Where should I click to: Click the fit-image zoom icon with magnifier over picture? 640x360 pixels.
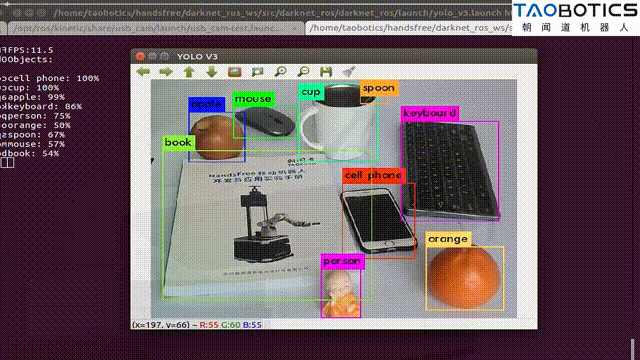(257, 72)
